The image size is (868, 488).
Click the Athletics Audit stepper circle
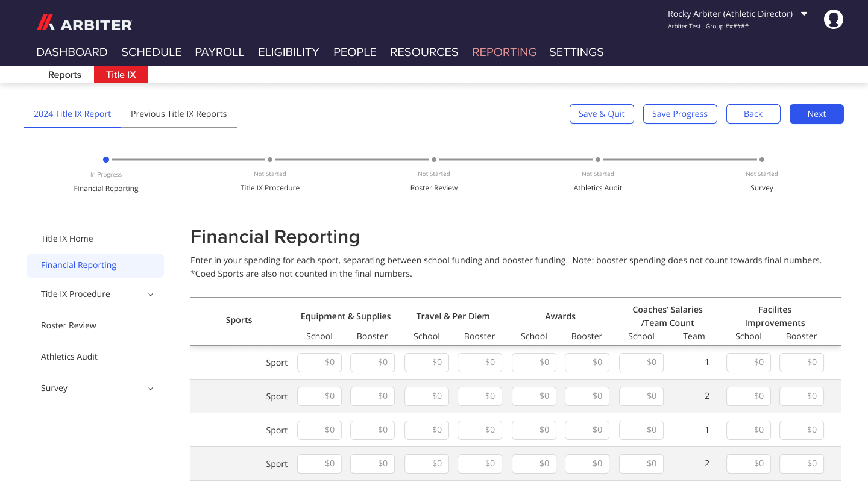click(597, 160)
